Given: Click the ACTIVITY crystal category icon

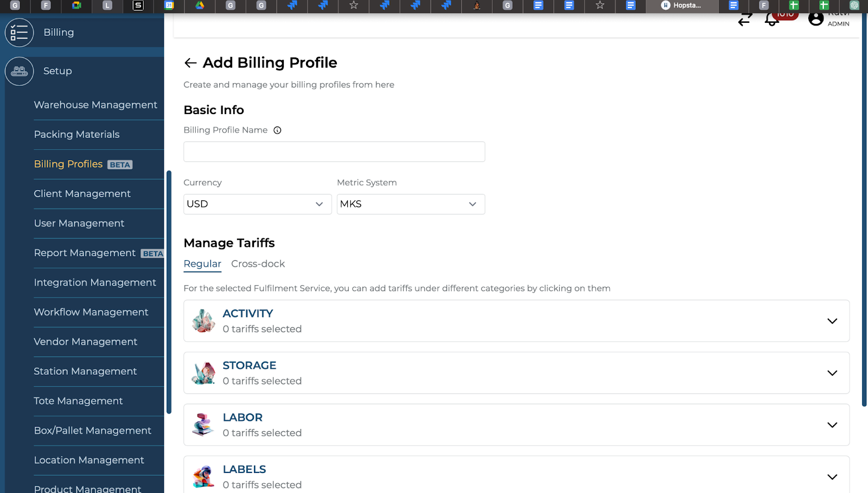Looking at the screenshot, I should [x=203, y=320].
